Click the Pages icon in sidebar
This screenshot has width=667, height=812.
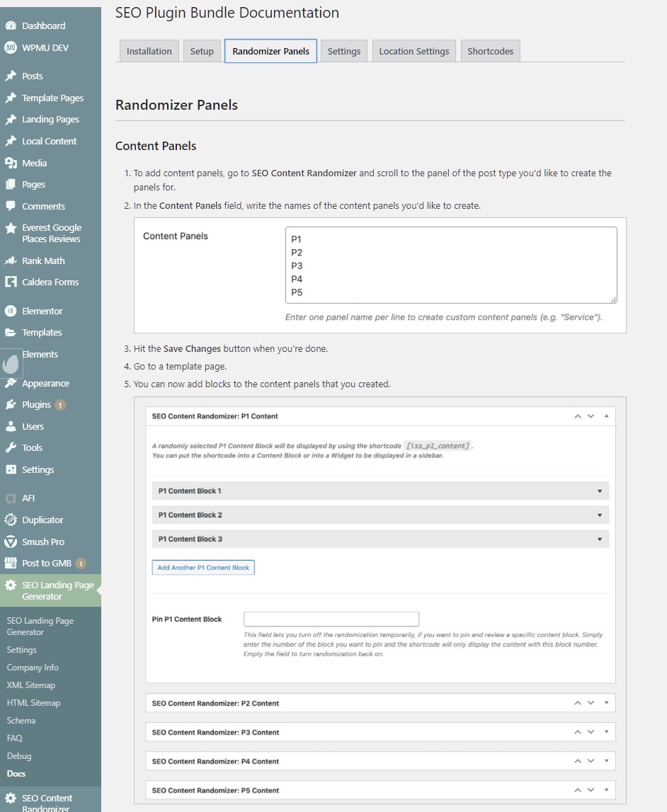[x=11, y=184]
